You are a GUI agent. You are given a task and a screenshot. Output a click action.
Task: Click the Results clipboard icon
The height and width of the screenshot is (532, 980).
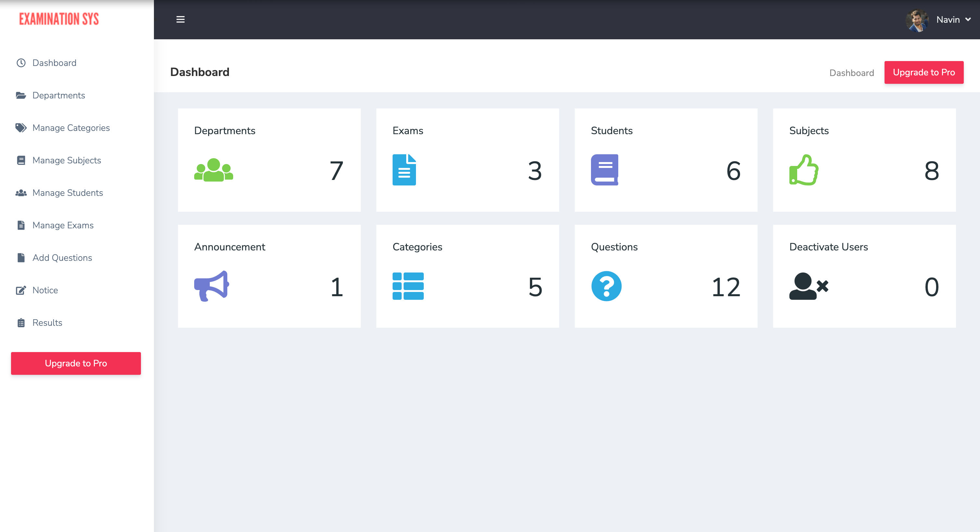[21, 322]
